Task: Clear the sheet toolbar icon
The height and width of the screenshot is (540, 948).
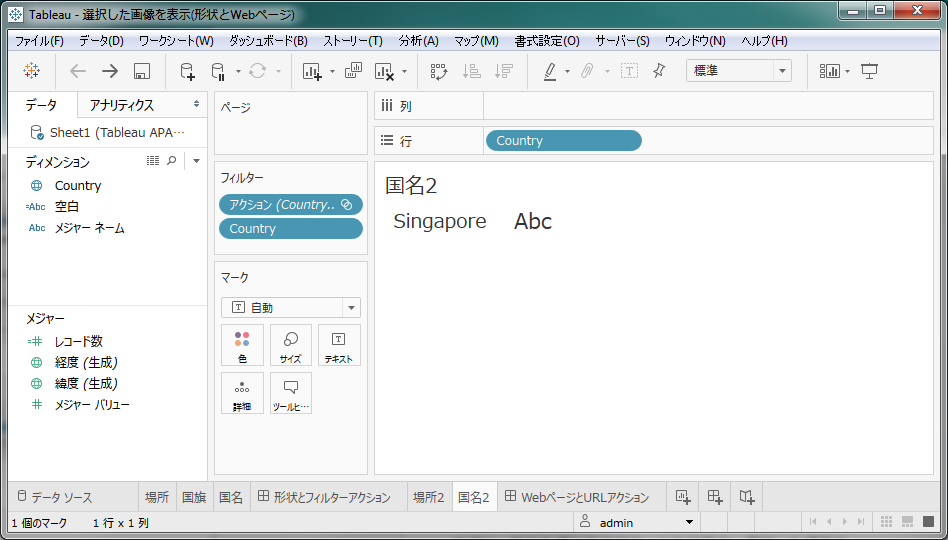Action: (385, 71)
